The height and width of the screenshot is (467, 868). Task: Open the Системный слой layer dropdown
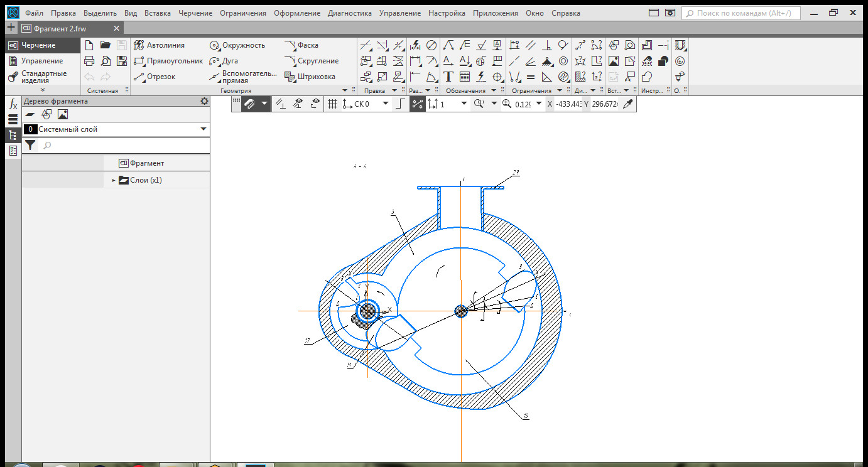[203, 129]
